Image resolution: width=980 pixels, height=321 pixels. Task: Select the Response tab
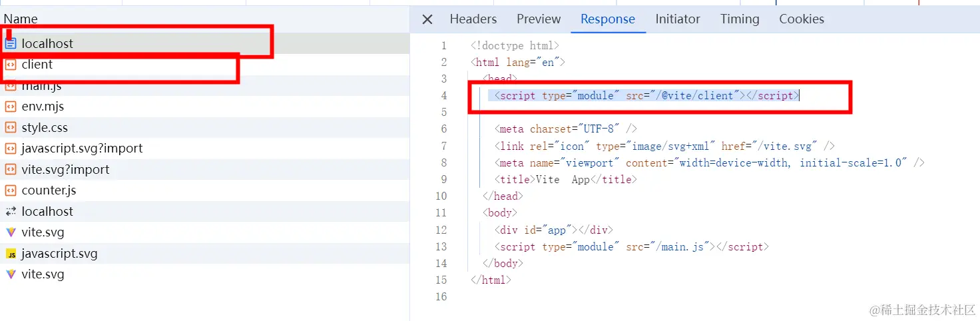click(x=608, y=19)
